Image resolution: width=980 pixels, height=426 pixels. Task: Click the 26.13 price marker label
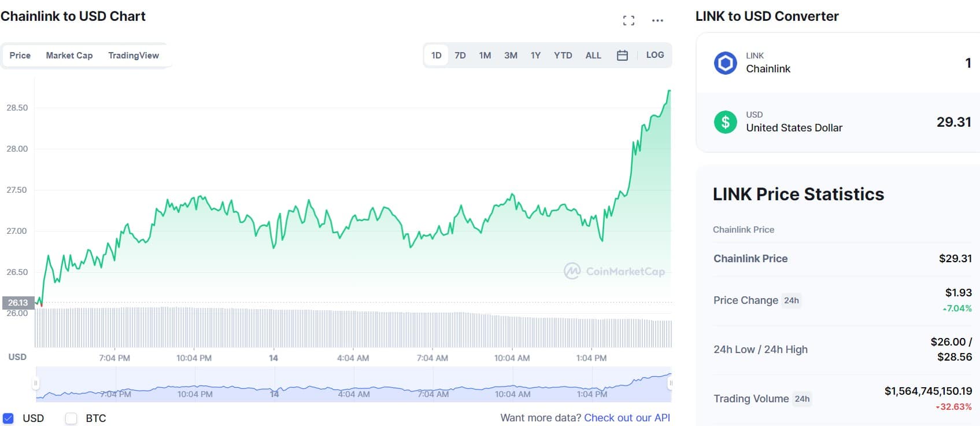coord(18,303)
